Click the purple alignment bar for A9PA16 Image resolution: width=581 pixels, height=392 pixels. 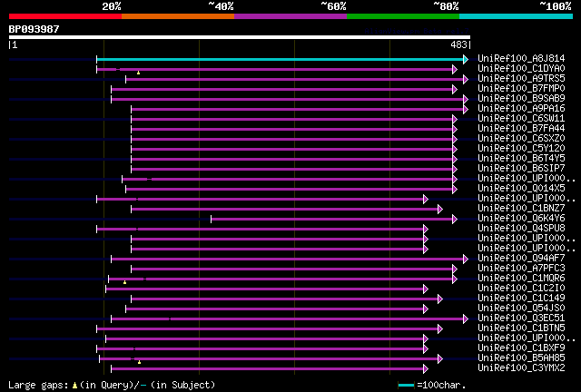coord(298,109)
